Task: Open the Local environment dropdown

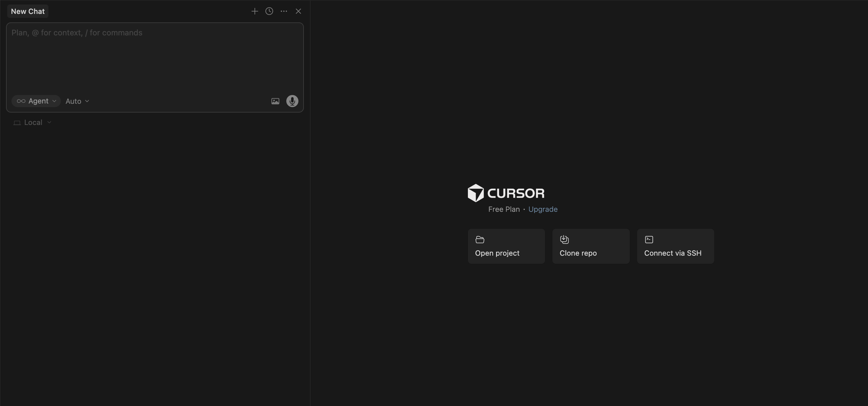Action: [33, 123]
